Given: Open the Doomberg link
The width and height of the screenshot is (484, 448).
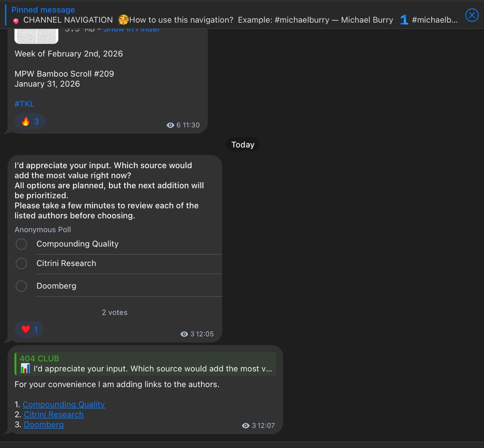Looking at the screenshot, I should point(43,425).
